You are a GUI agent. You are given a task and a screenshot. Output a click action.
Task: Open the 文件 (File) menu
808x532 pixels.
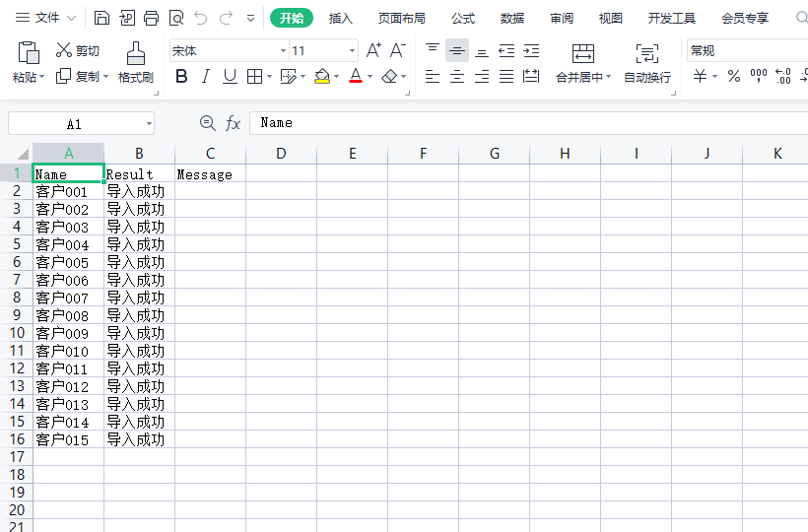point(45,18)
